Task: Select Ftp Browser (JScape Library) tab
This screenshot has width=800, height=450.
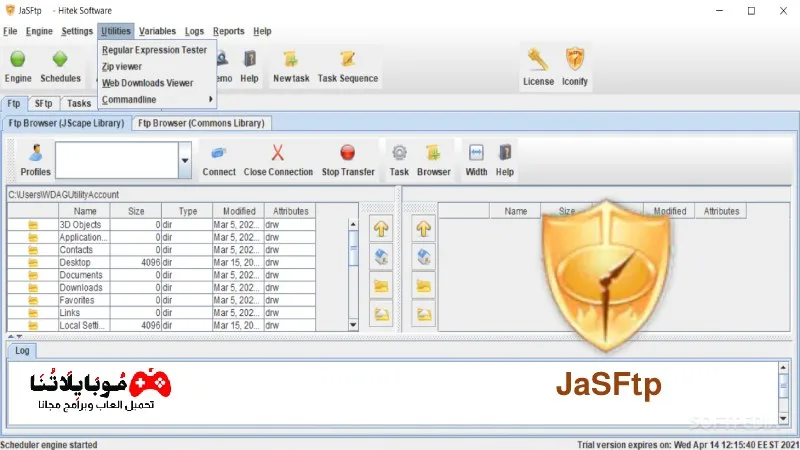Action: click(66, 123)
